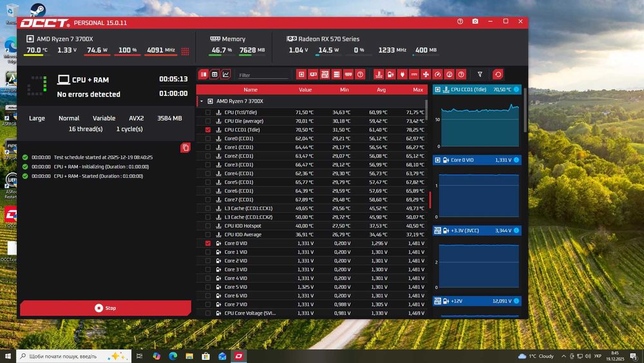Switch to the table-only view icon
Viewport: 644px width, 363px height.
click(214, 74)
